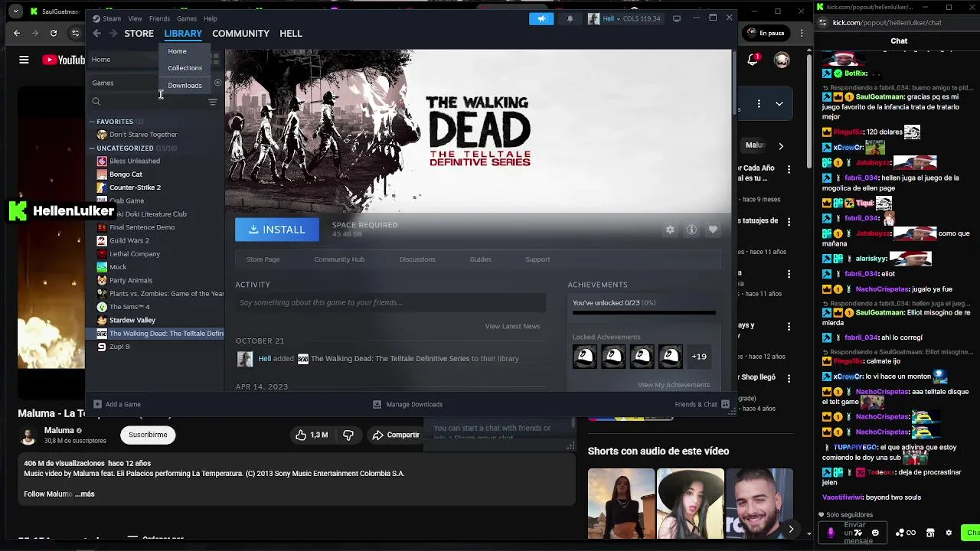Viewport: 980px width, 551px height.
Task: Subscribe to Maluma with Suscribirme button
Action: (x=148, y=435)
